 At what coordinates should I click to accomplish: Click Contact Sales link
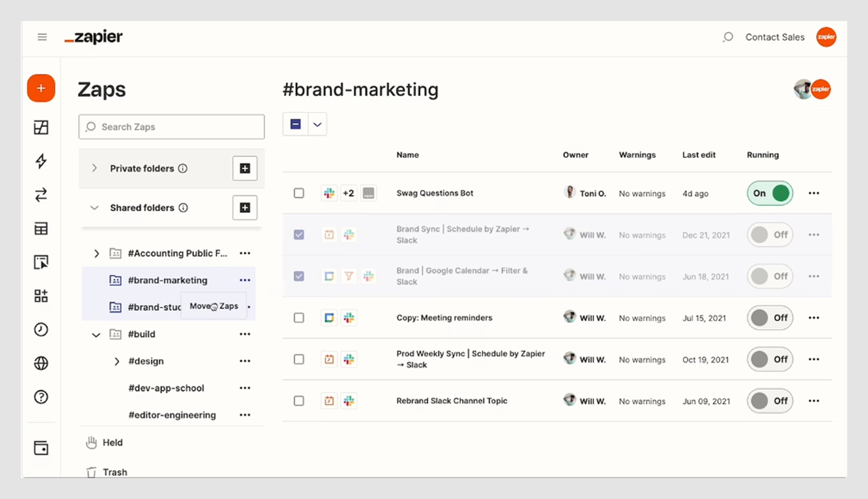[775, 37]
